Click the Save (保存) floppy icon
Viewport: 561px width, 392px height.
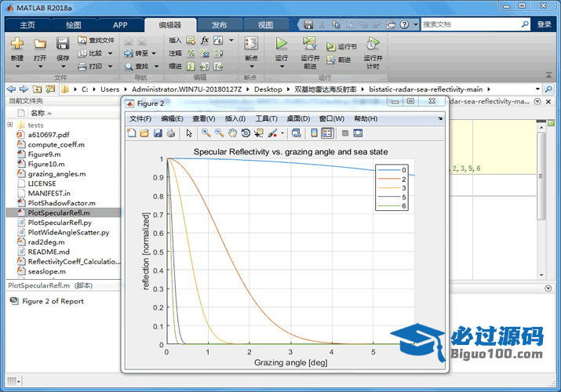click(x=63, y=44)
